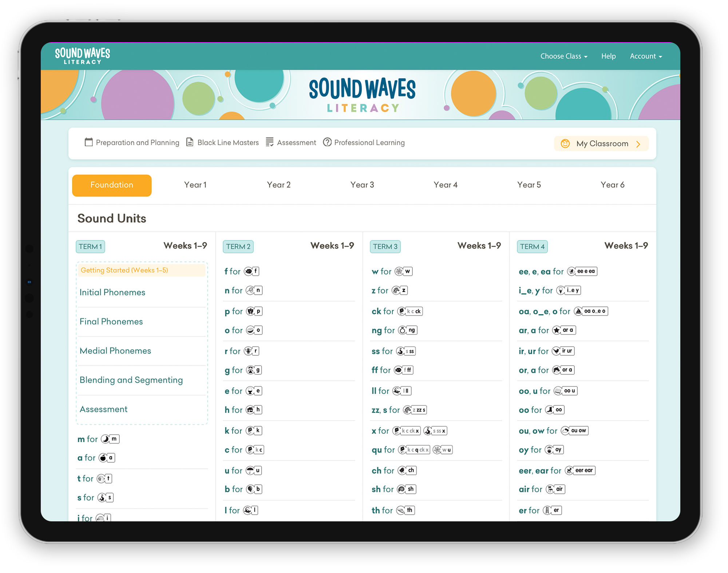Image resolution: width=728 pixels, height=573 pixels.
Task: Click the Sound Waves Literacy logo in header
Action: (82, 56)
